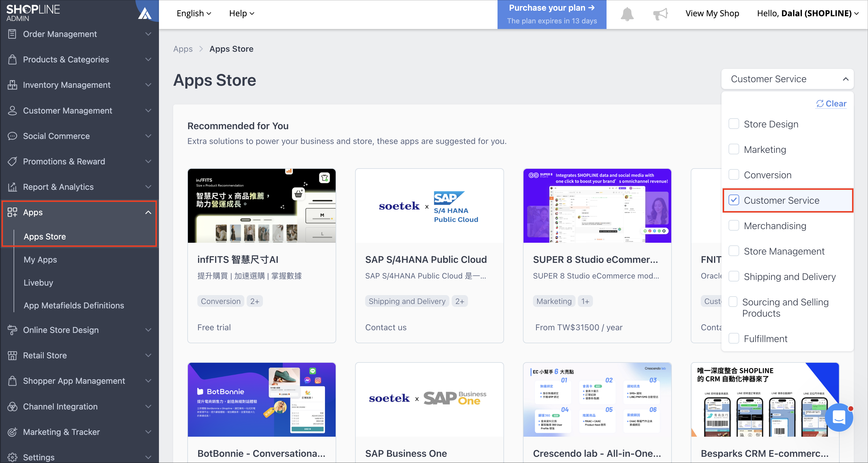Screen dimensions: 868x463
Task: Expand Inventory Management chevron
Action: [x=148, y=85]
